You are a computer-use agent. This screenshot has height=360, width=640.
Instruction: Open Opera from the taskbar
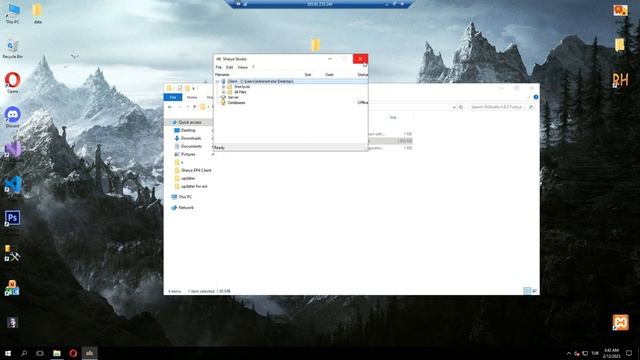tap(73, 353)
